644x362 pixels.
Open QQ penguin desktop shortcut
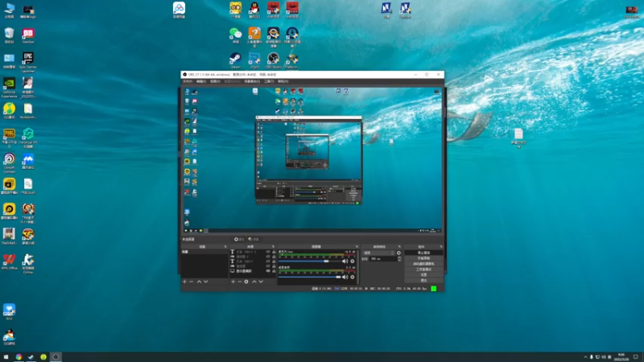[x=254, y=10]
